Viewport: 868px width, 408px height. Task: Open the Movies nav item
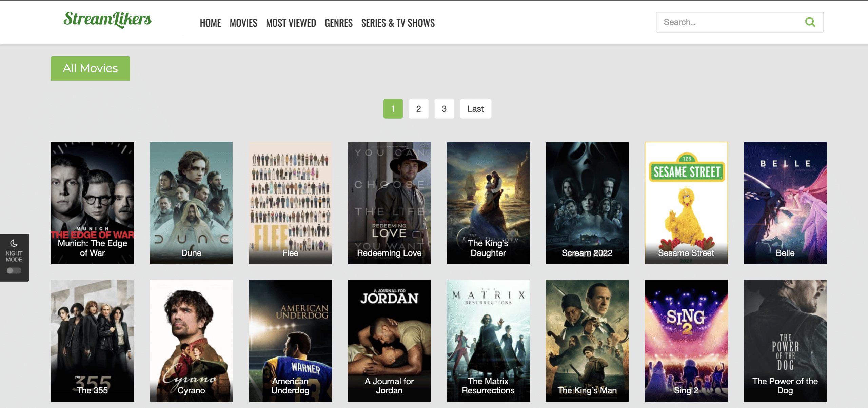pyautogui.click(x=243, y=23)
